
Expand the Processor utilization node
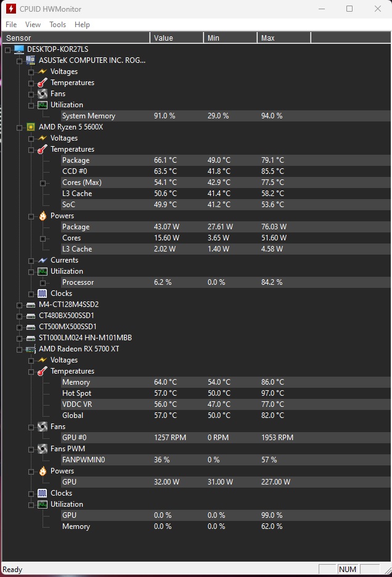click(43, 283)
